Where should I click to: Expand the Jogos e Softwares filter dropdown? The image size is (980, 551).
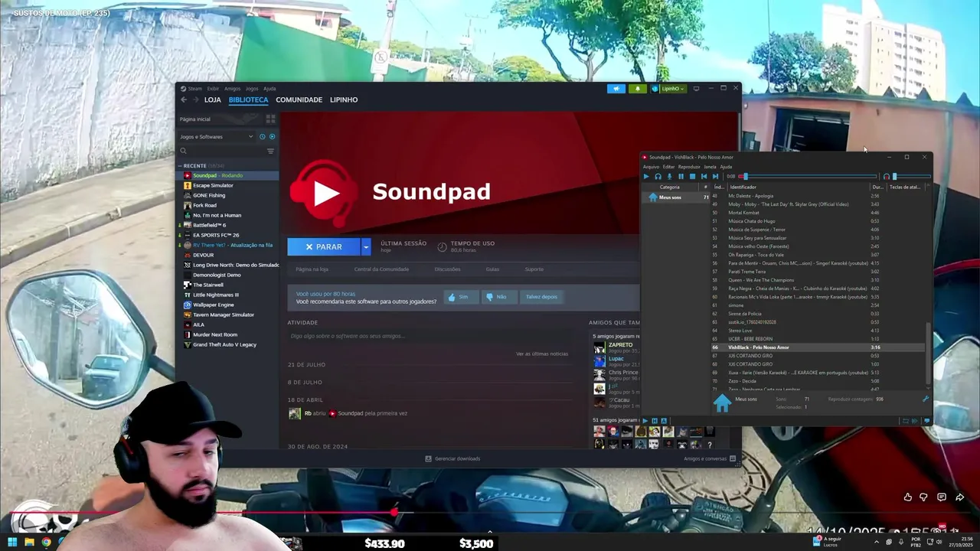(x=216, y=136)
